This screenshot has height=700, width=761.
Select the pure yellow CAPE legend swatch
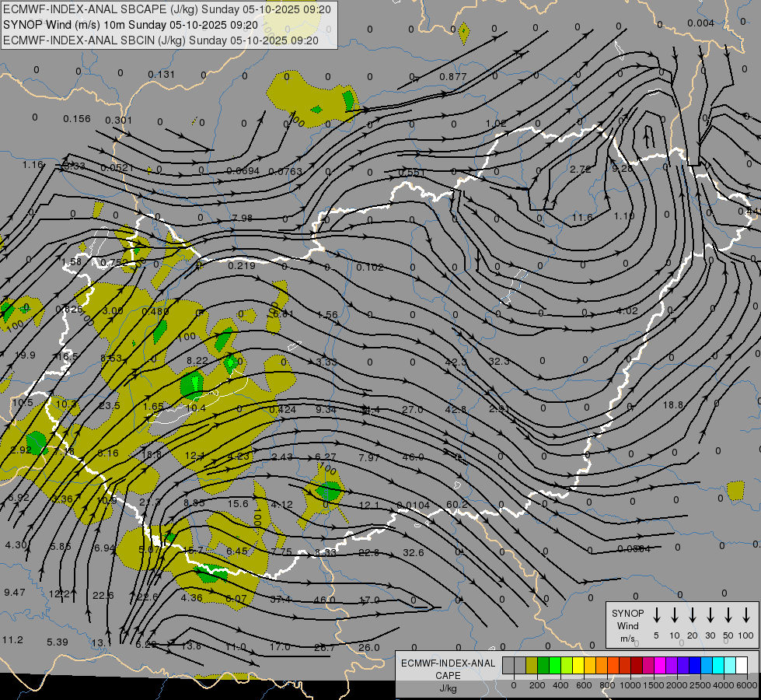[x=578, y=665]
